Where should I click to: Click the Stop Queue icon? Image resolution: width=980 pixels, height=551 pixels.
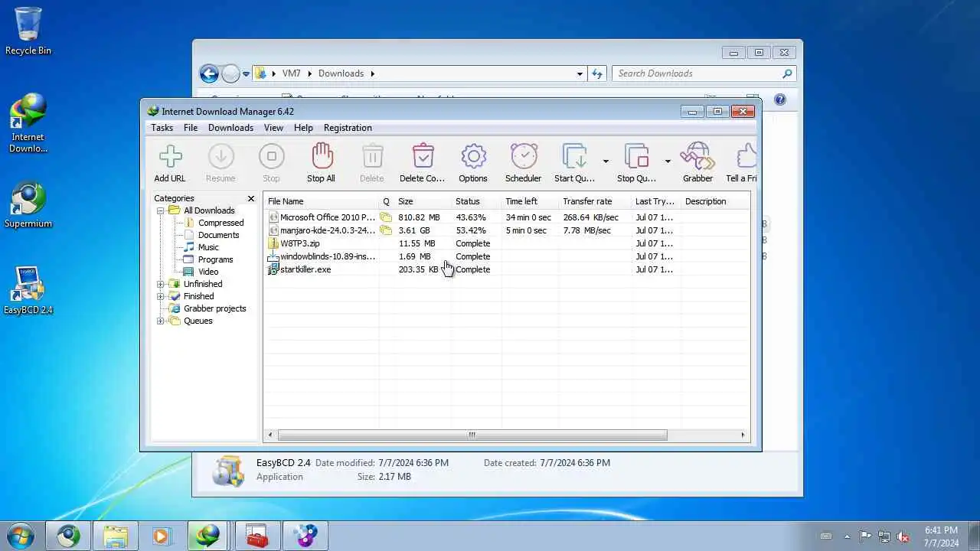pos(636,156)
